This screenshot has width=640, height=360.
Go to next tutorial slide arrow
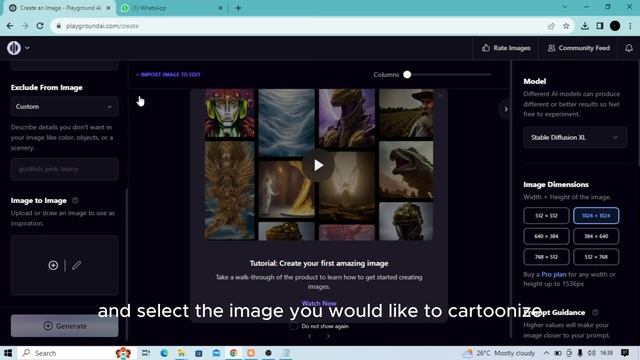pyautogui.click(x=328, y=336)
